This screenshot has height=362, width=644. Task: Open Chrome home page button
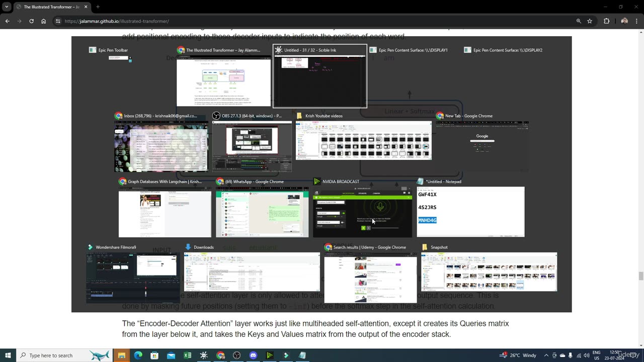pos(43,21)
